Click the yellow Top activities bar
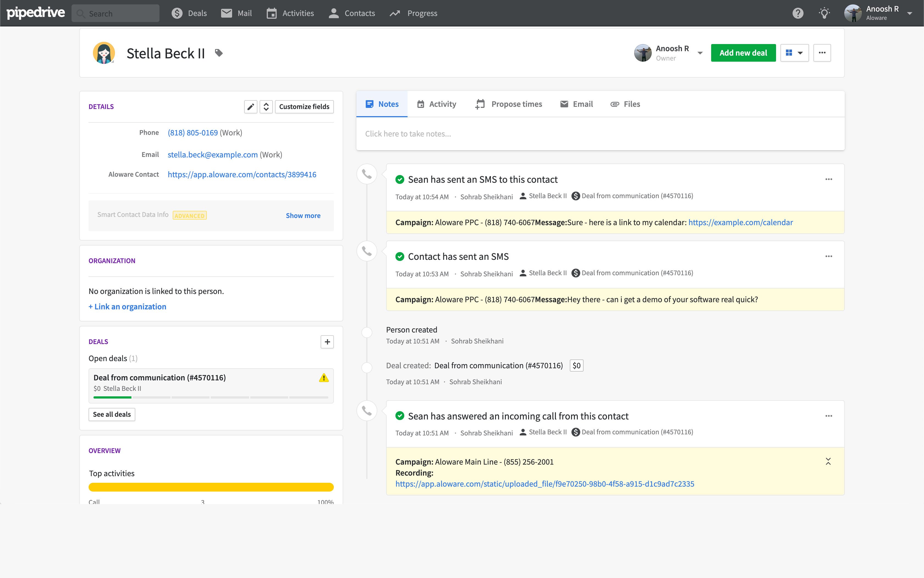This screenshot has height=578, width=924. pos(211,487)
